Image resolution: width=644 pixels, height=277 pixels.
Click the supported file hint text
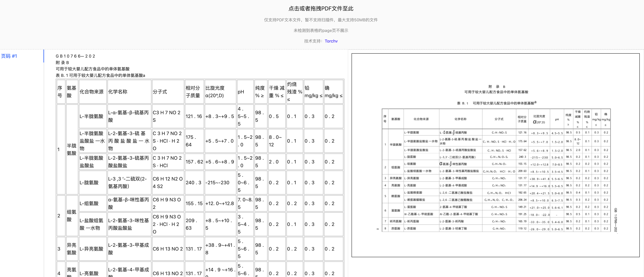tap(321, 20)
